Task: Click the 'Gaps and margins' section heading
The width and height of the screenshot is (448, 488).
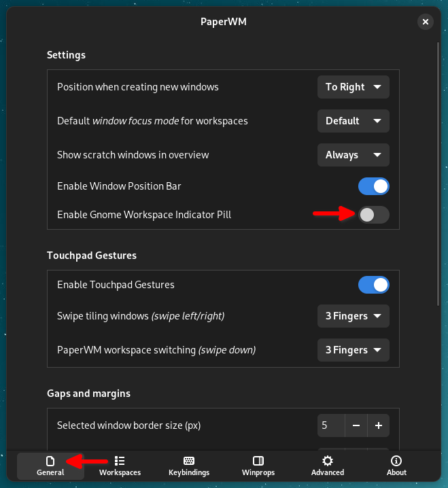Action: click(89, 394)
